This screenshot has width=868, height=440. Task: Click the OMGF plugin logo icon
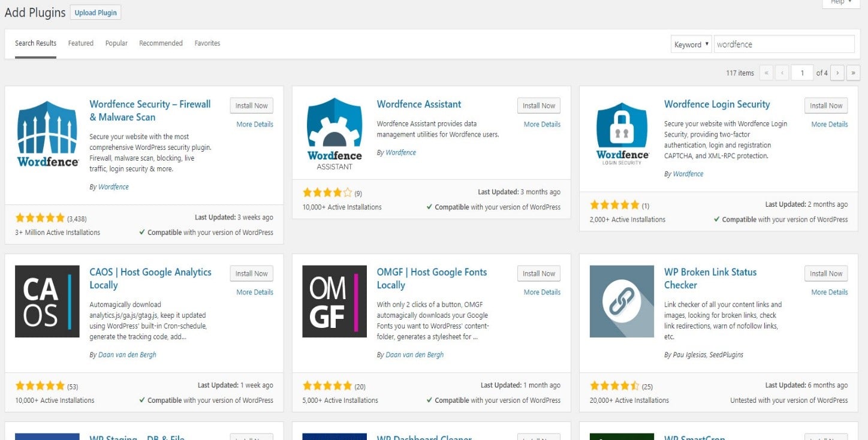coord(334,301)
